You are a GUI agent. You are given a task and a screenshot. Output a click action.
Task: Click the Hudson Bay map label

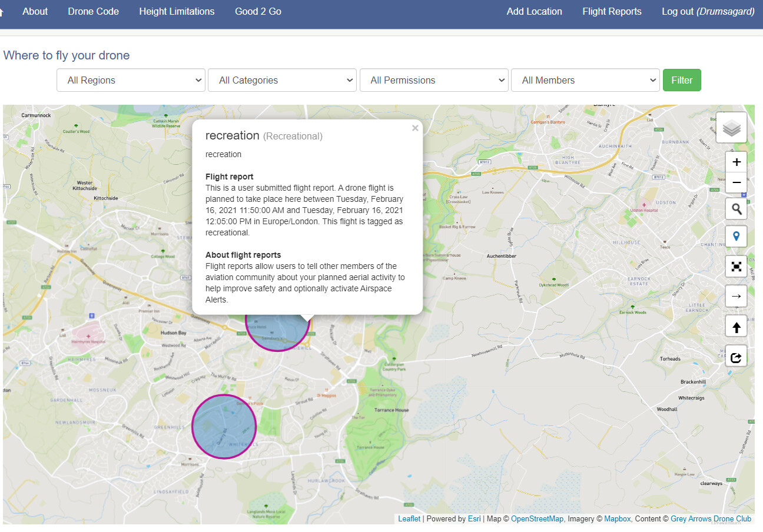173,332
